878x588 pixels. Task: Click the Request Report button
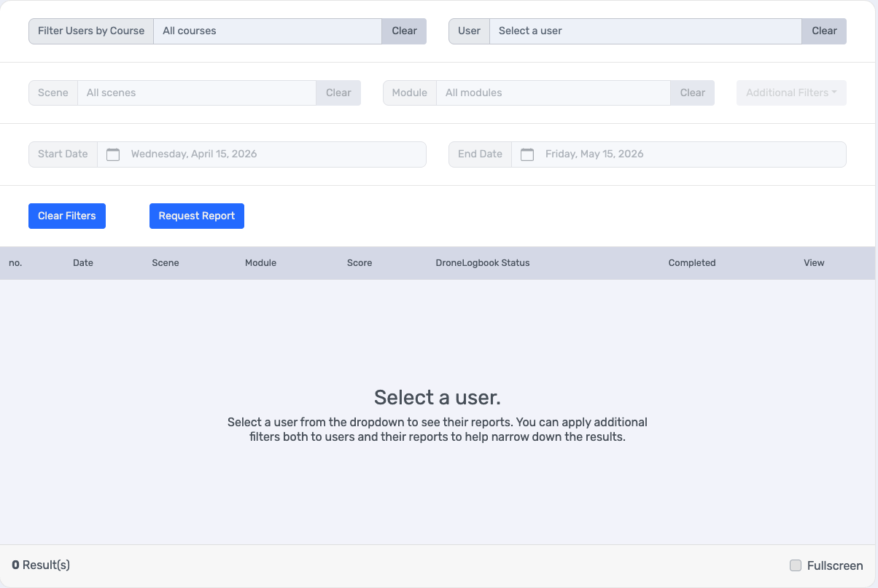point(197,216)
